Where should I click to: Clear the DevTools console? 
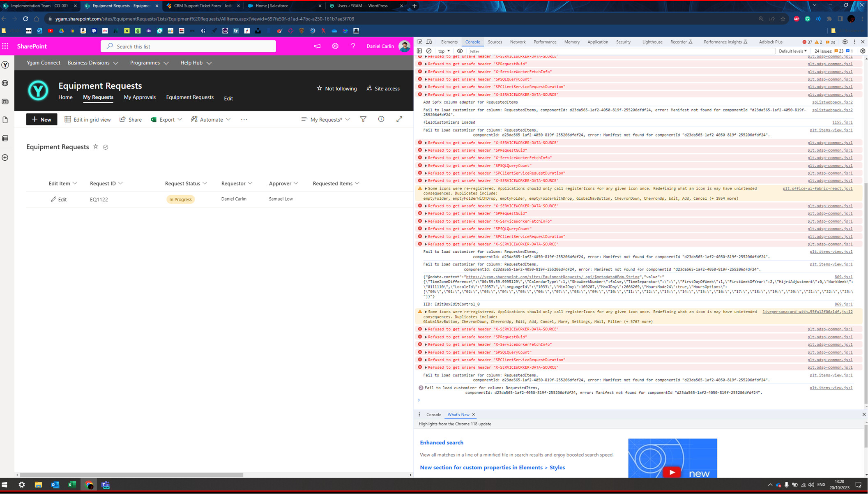(429, 51)
